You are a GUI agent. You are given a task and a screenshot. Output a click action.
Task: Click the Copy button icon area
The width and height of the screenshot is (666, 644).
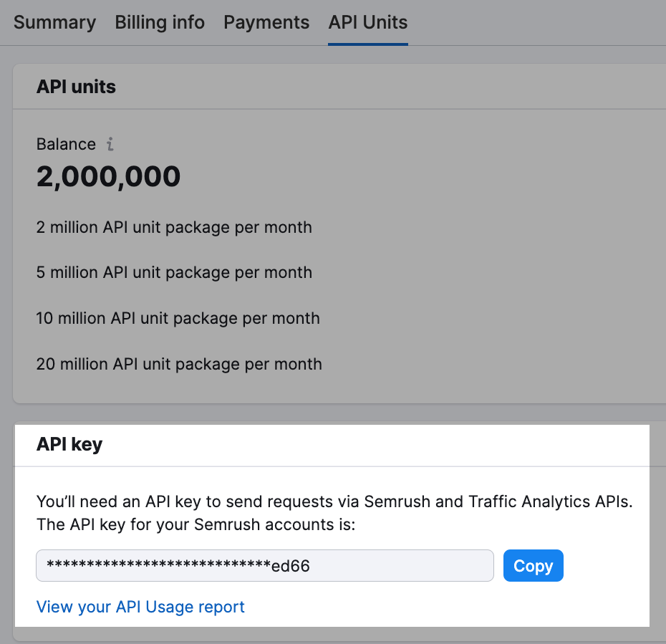pyautogui.click(x=533, y=565)
